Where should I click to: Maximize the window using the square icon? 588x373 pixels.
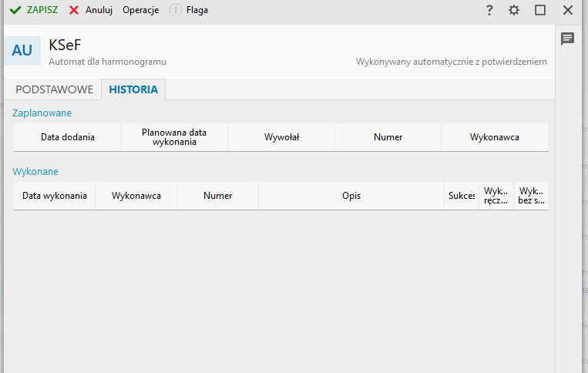pos(540,10)
